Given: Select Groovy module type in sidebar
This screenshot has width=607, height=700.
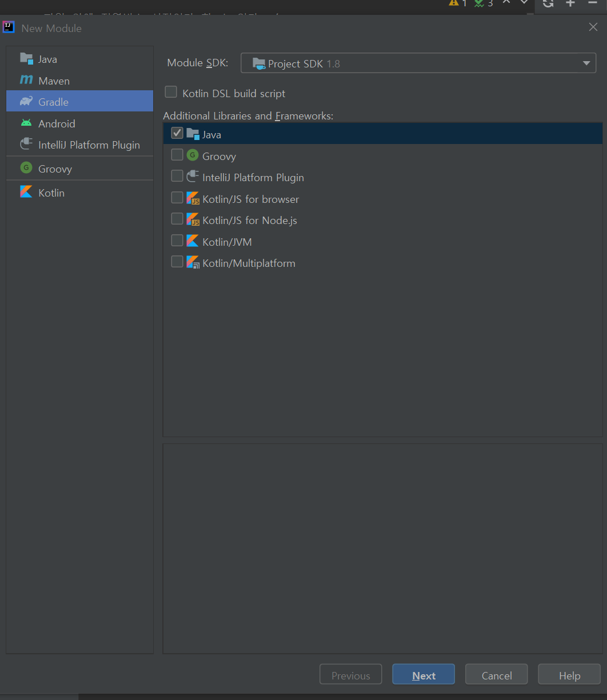Looking at the screenshot, I should 79,169.
